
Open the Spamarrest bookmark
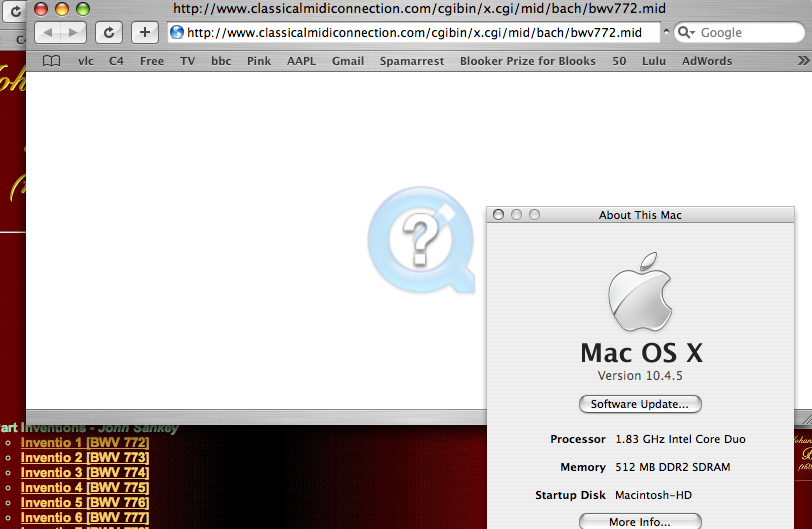pyautogui.click(x=412, y=61)
